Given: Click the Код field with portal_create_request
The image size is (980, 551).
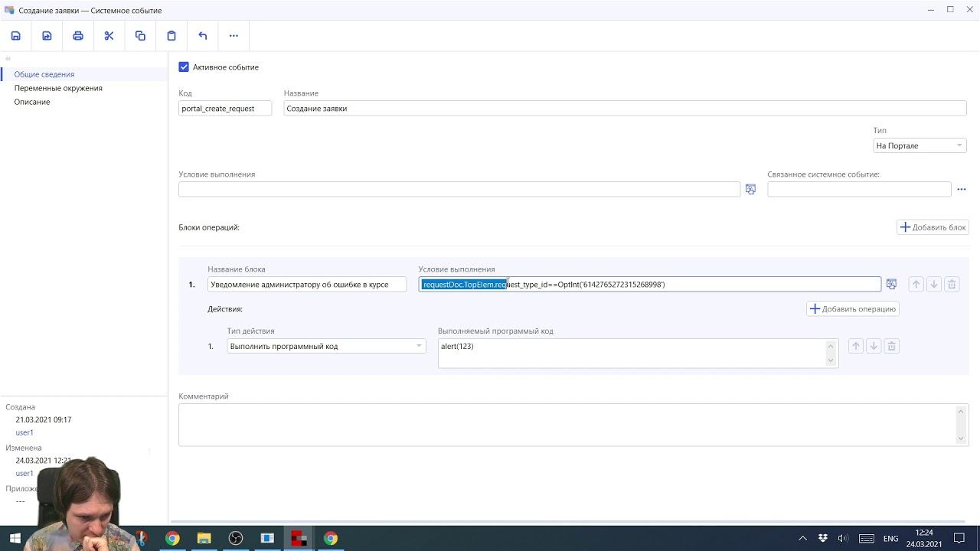Looking at the screenshot, I should click(225, 109).
